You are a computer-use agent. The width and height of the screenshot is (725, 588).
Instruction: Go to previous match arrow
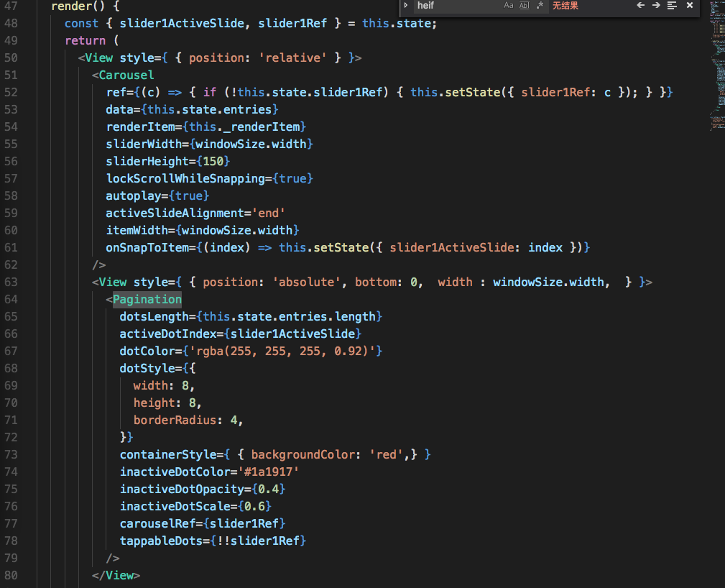pos(640,6)
